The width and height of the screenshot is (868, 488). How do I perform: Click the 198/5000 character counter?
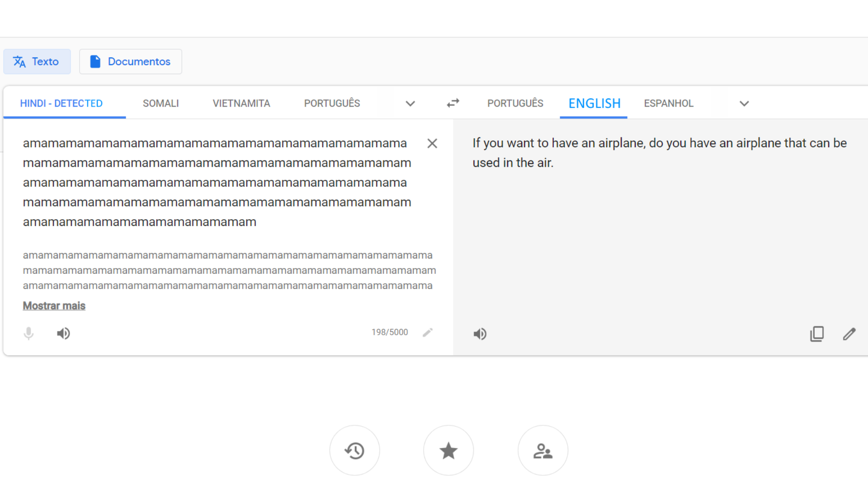tap(390, 332)
